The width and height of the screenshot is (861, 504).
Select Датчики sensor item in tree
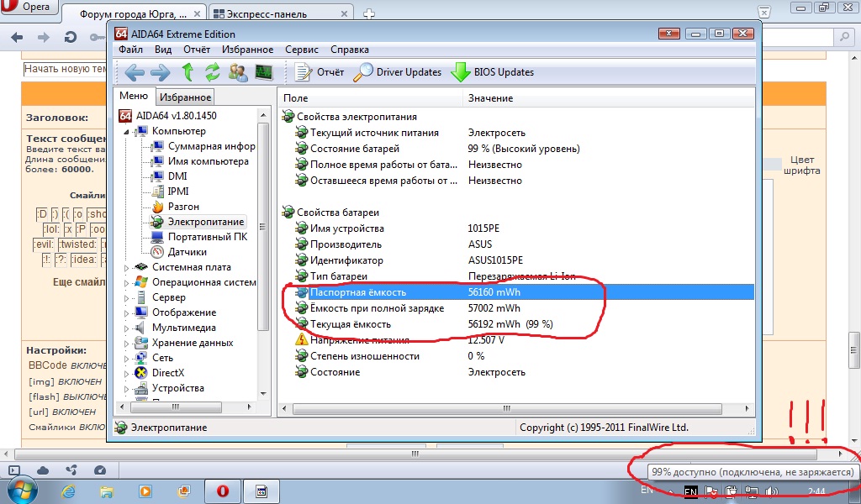pyautogui.click(x=187, y=252)
